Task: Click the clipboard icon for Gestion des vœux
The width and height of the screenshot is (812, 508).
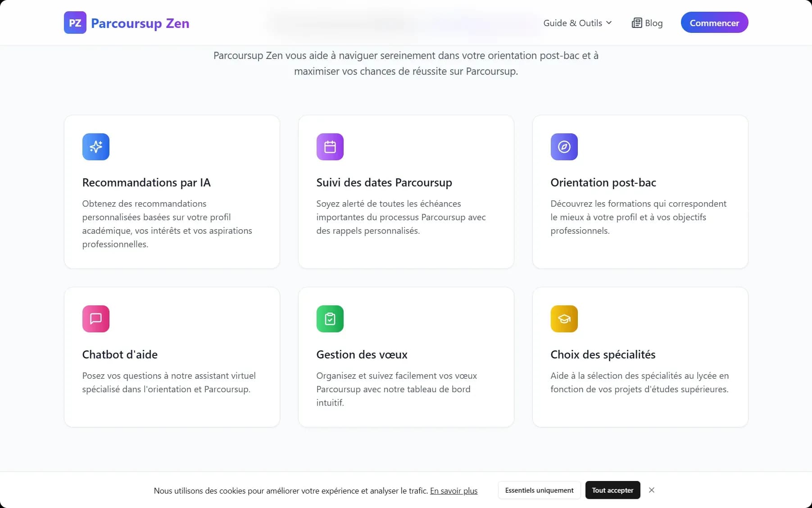Action: (x=330, y=318)
